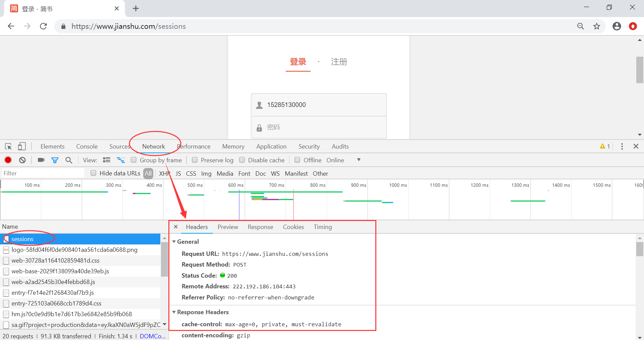The width and height of the screenshot is (644, 340).
Task: Open a new browser tab
Action: 136,8
